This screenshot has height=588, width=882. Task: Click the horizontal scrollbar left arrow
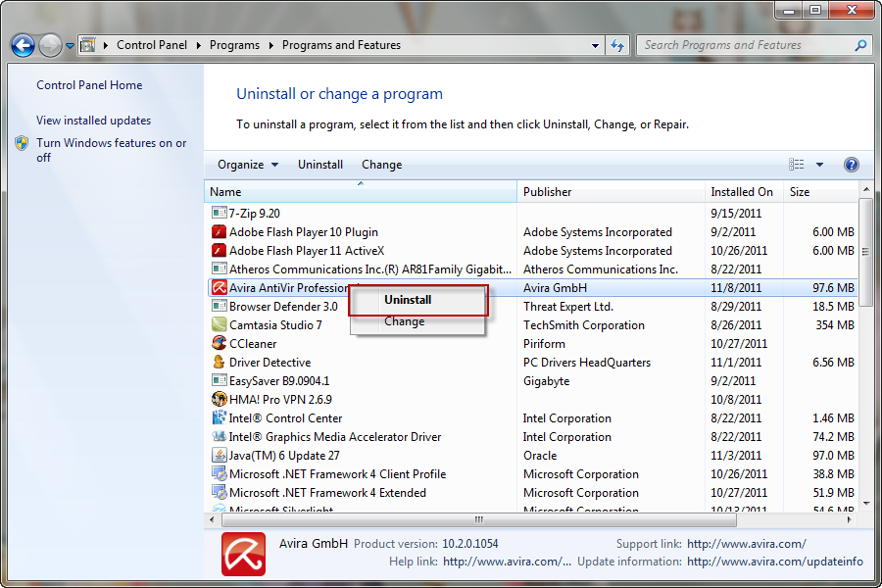point(212,520)
